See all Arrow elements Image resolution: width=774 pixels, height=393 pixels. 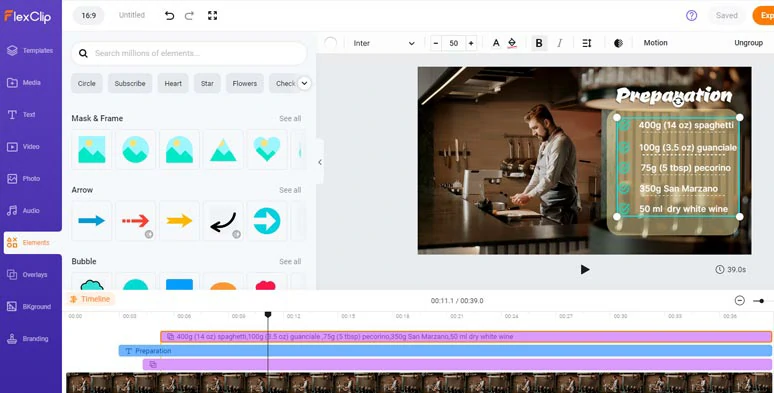click(290, 190)
